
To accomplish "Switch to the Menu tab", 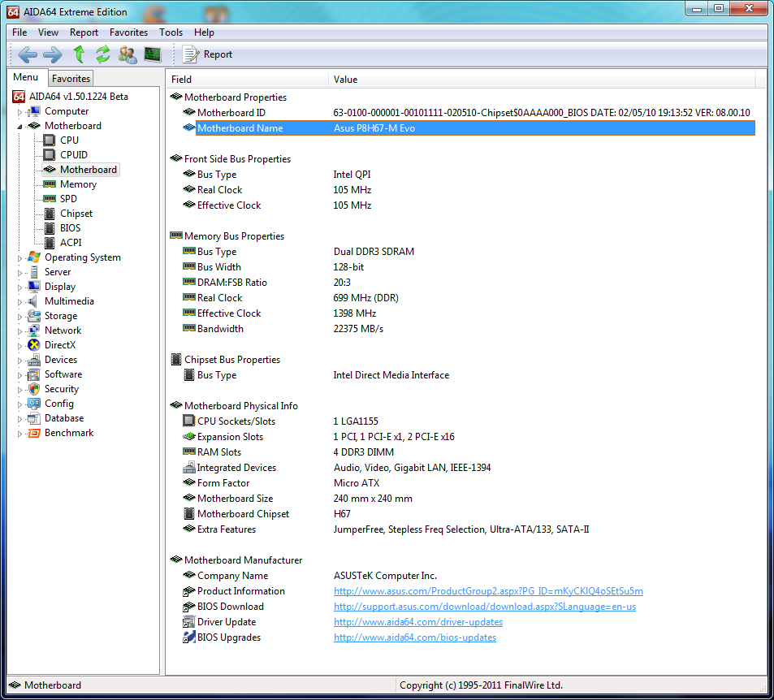I will tap(26, 77).
